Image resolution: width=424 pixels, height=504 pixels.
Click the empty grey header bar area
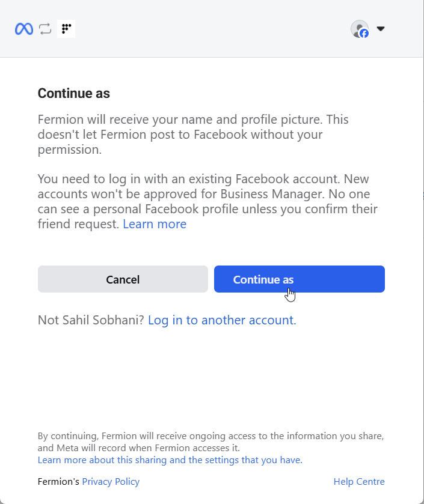210,29
